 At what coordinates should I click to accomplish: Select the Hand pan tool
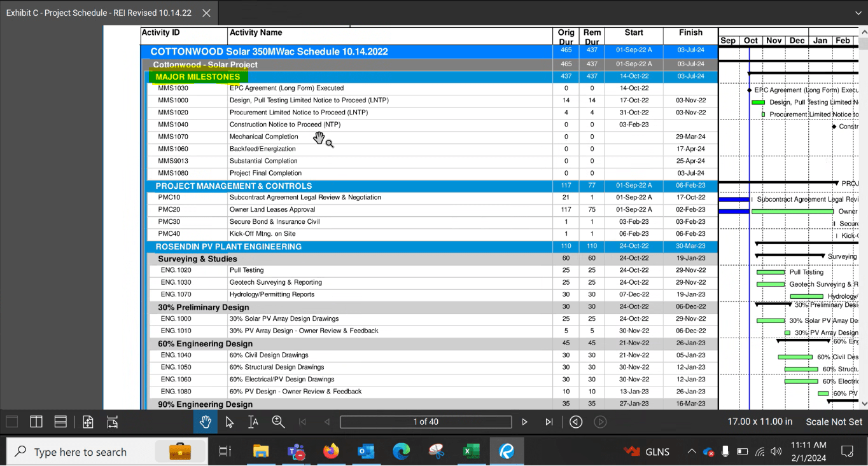click(x=205, y=422)
